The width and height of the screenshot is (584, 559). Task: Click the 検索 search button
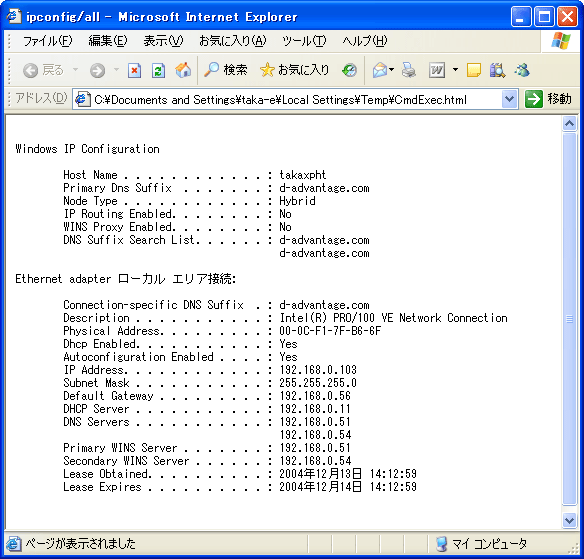coord(226,70)
